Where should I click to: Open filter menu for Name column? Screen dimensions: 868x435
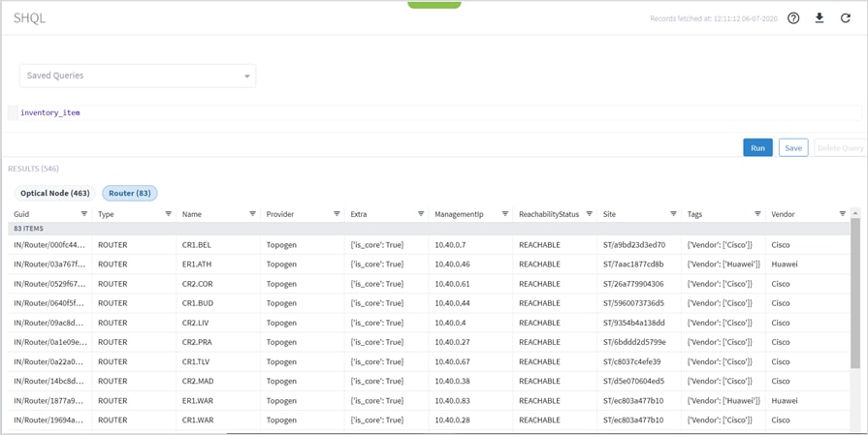pyautogui.click(x=252, y=214)
